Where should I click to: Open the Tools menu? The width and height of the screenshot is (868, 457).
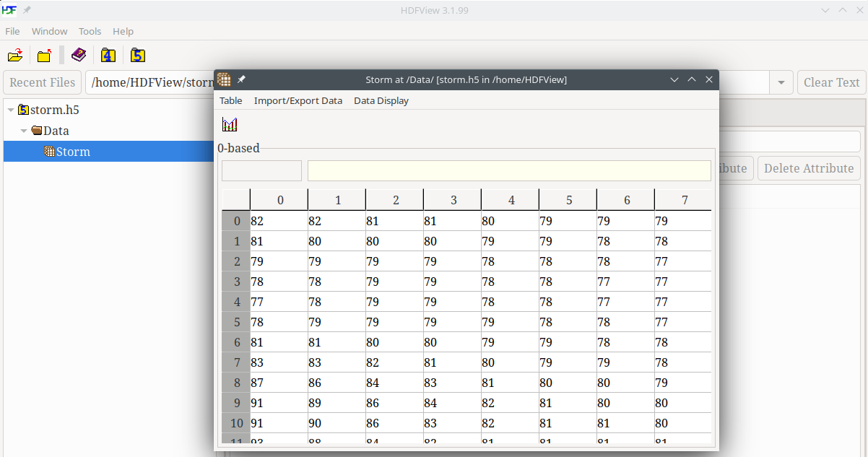coord(90,31)
